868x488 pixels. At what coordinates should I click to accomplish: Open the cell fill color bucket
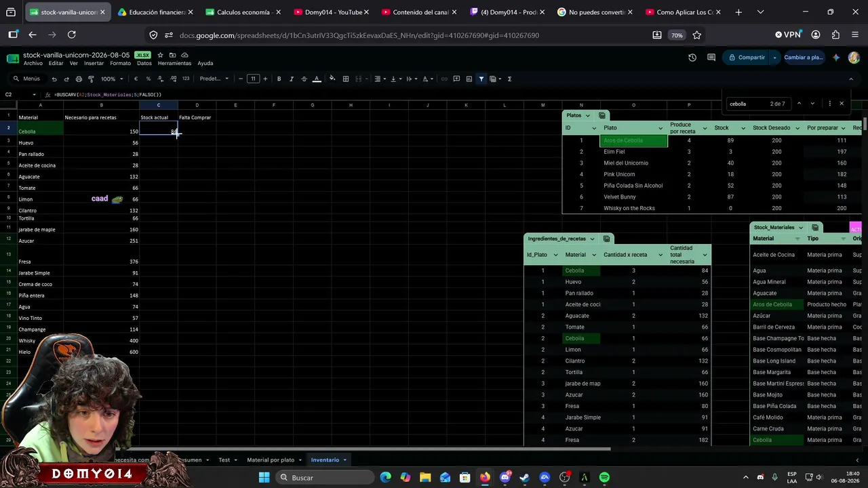[x=332, y=79]
